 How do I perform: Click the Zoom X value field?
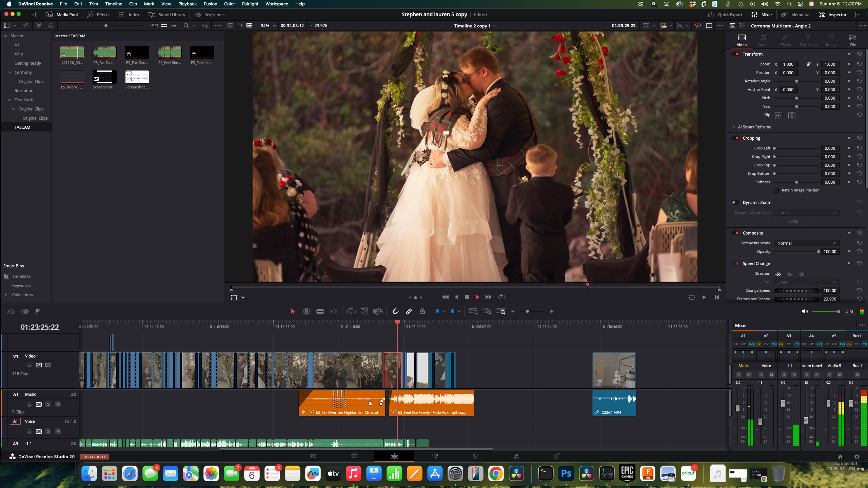[x=788, y=64]
